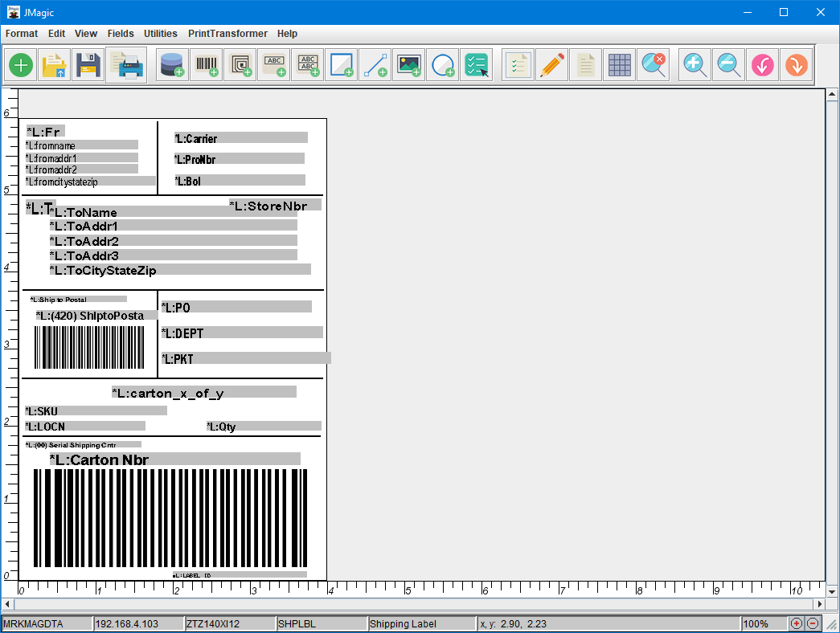840x633 pixels.
Task: Add a line with the diagonal line icon
Action: tap(375, 65)
